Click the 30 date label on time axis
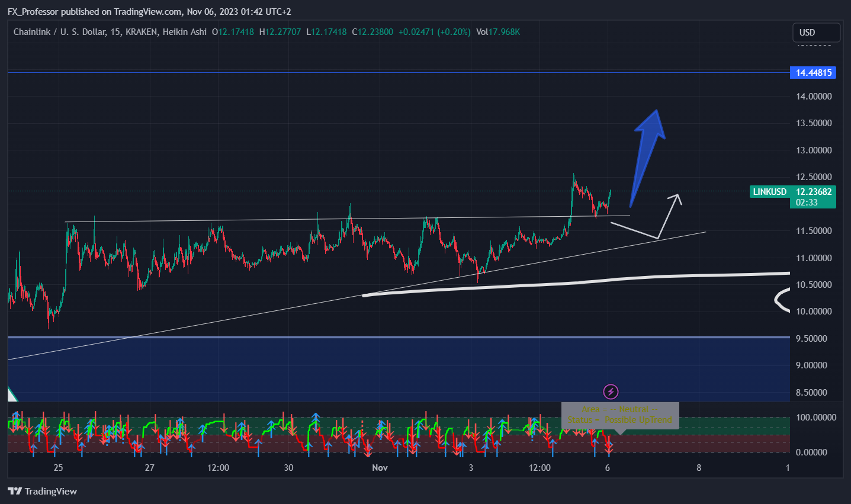Viewport: 851px width, 504px height. click(288, 468)
